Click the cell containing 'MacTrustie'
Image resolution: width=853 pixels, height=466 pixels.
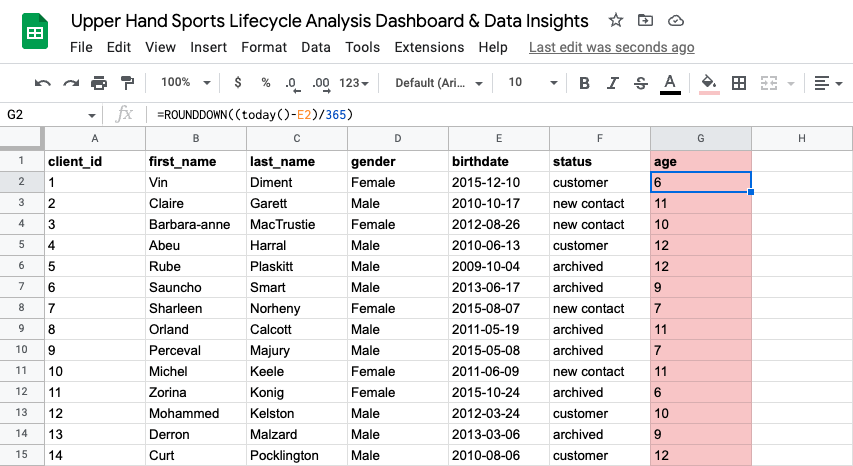click(x=296, y=225)
